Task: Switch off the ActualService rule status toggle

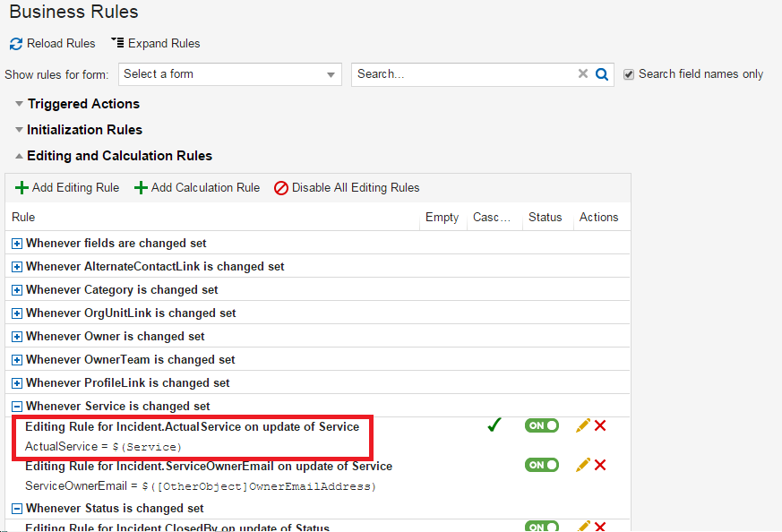Action: pos(542,425)
